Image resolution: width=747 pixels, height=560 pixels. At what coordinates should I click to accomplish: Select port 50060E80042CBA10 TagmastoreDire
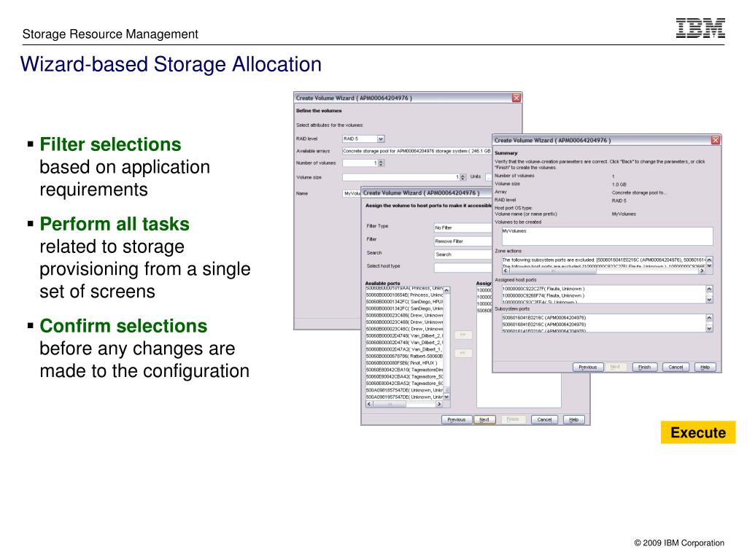click(404, 370)
